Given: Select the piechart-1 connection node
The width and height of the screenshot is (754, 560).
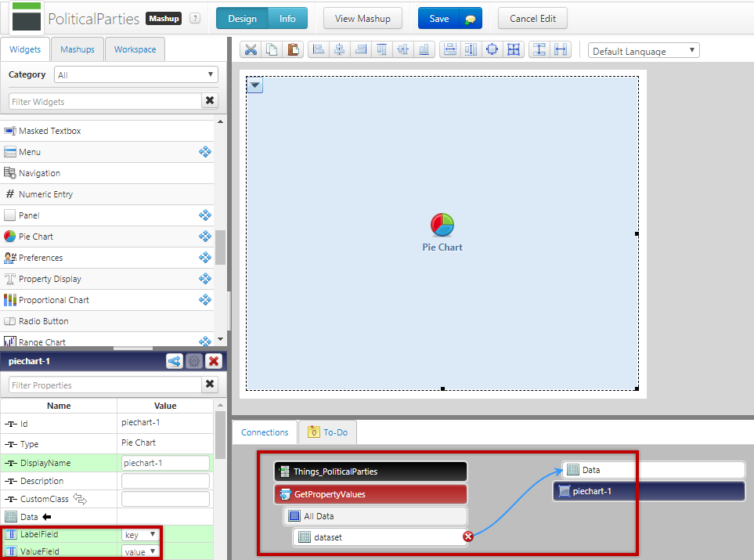Looking at the screenshot, I should pyautogui.click(x=648, y=491).
